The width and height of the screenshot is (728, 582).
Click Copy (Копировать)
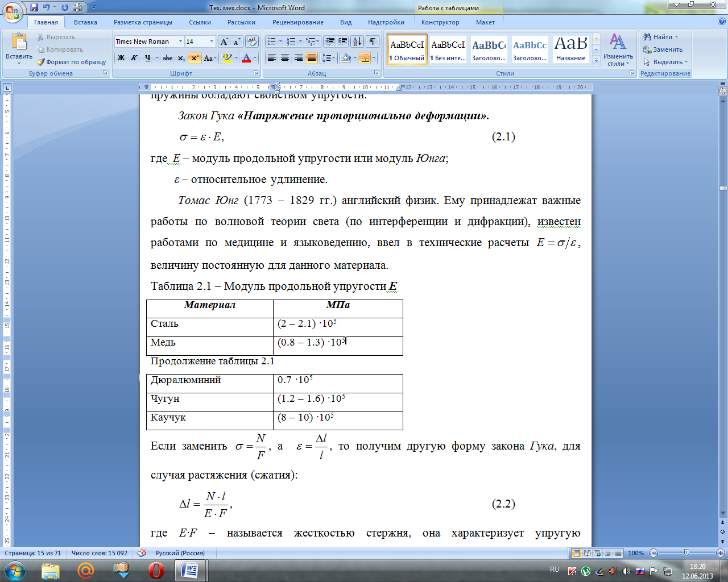click(60, 49)
